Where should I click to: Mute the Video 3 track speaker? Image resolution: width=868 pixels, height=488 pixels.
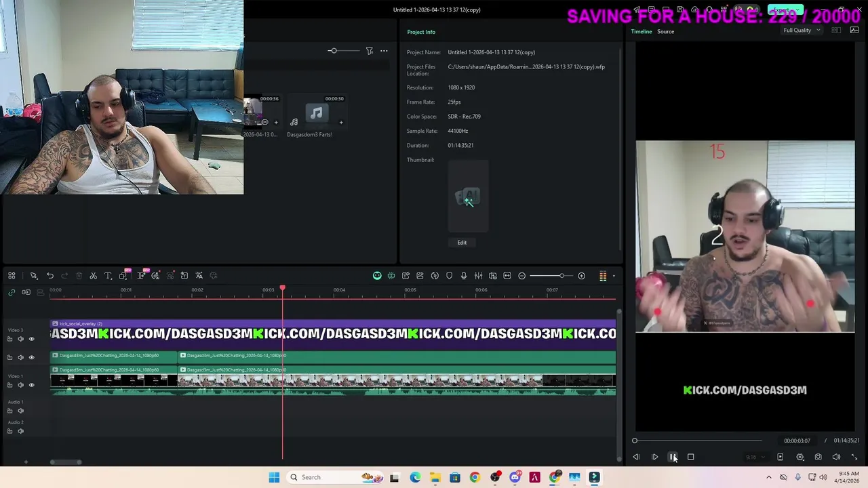(x=20, y=339)
